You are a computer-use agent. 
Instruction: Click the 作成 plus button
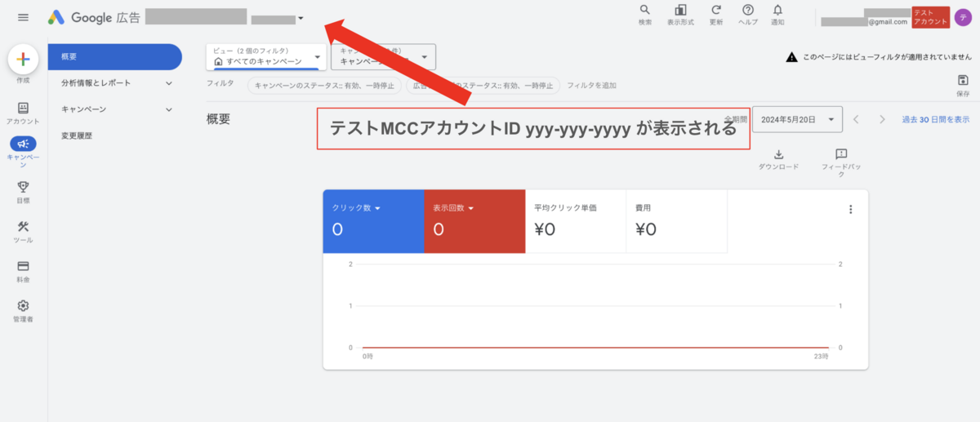pyautogui.click(x=23, y=59)
